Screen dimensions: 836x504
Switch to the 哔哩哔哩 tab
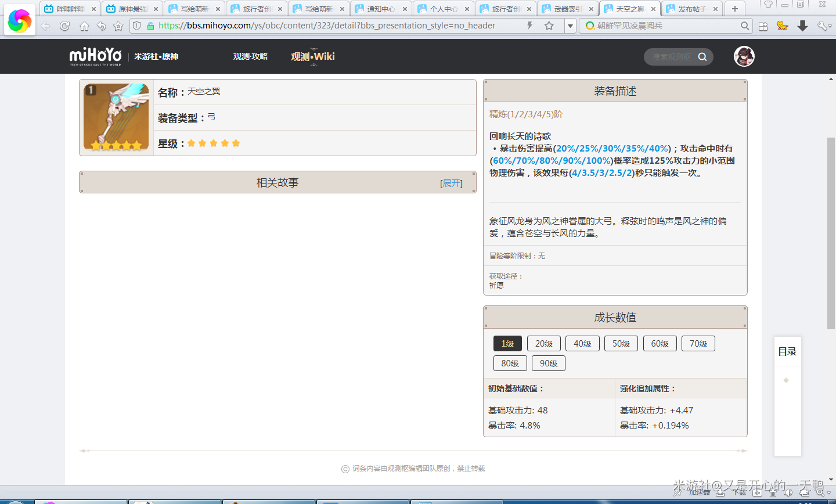point(71,9)
